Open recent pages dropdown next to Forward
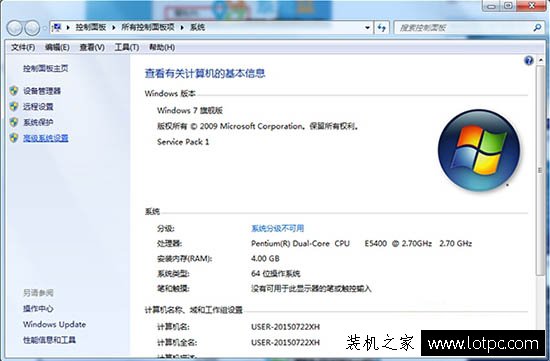The image size is (550, 361). [x=45, y=28]
